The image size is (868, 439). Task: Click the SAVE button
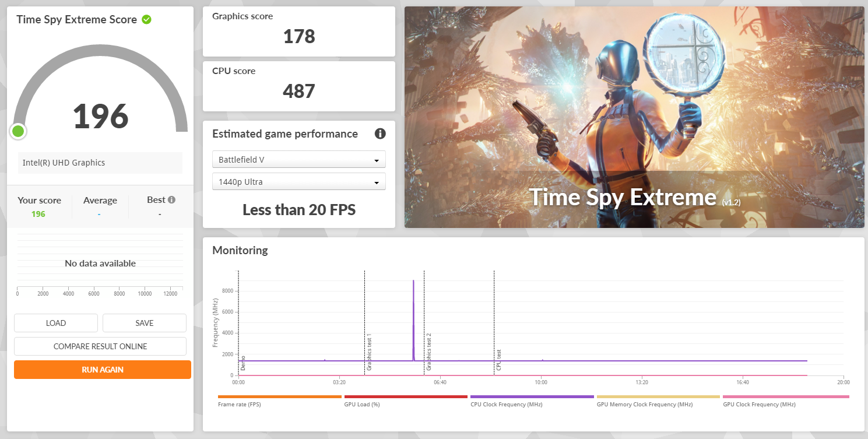145,323
